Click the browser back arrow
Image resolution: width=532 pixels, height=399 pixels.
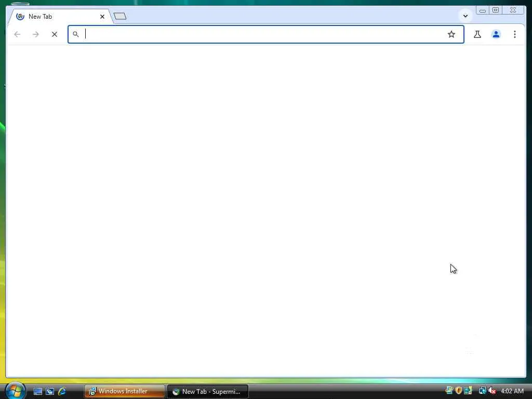pyautogui.click(x=17, y=34)
